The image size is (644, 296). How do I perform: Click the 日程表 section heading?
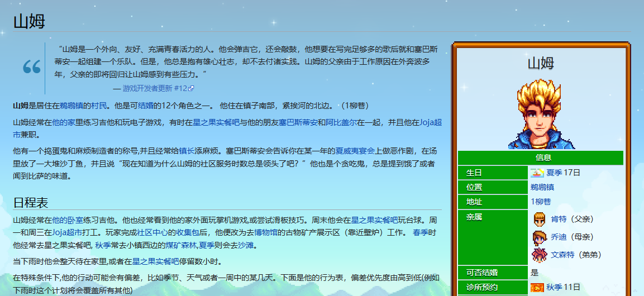coord(31,202)
